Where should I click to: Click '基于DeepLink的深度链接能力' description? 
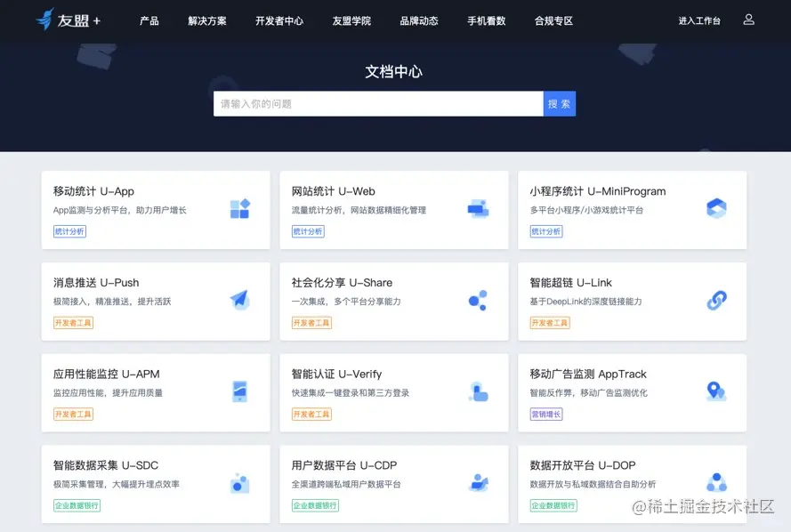click(x=585, y=302)
